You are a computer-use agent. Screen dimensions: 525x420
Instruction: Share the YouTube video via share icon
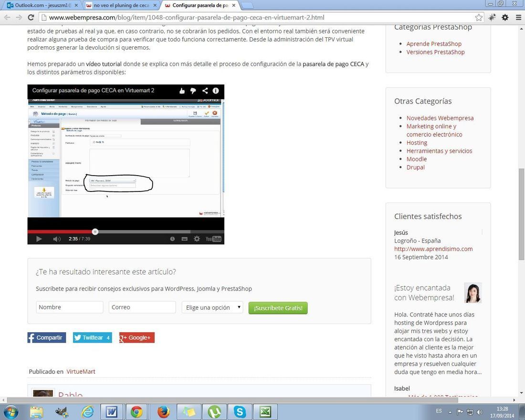click(x=205, y=91)
